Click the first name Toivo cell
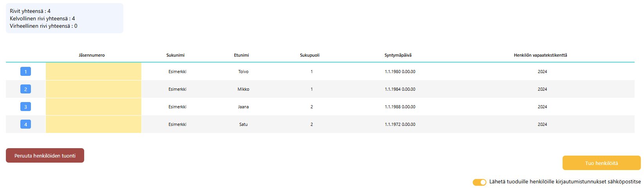The width and height of the screenshot is (644, 190). click(243, 72)
